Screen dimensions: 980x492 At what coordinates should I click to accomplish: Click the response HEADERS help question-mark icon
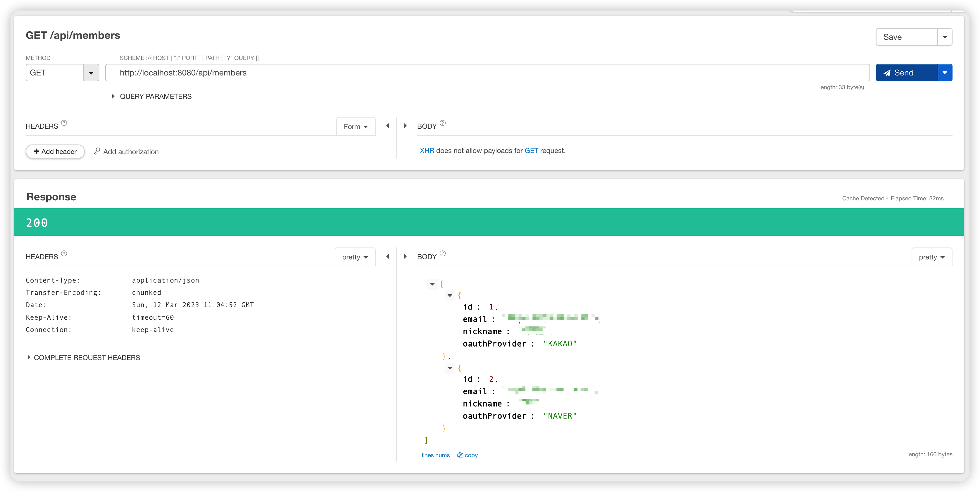point(64,253)
